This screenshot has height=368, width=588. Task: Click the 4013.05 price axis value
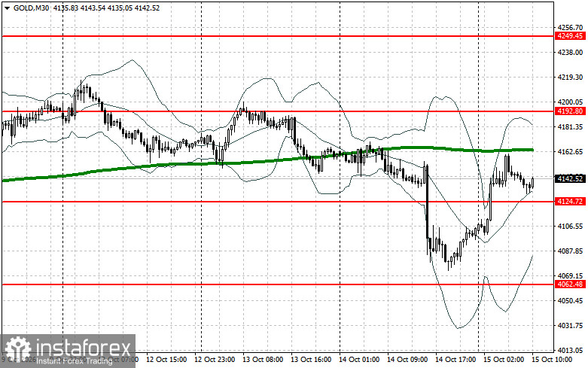[570, 351]
